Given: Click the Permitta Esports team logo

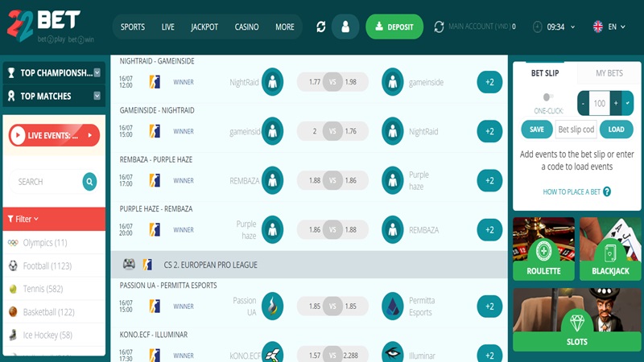Looking at the screenshot, I should [x=393, y=306].
